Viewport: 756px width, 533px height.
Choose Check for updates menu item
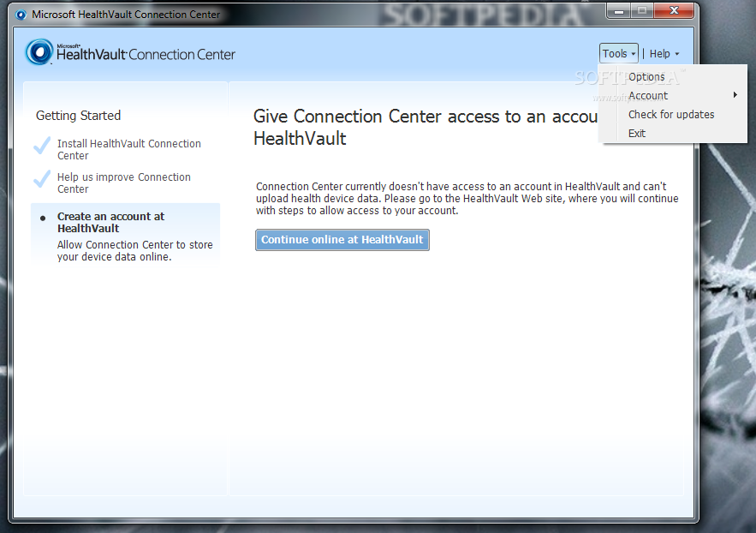(671, 114)
